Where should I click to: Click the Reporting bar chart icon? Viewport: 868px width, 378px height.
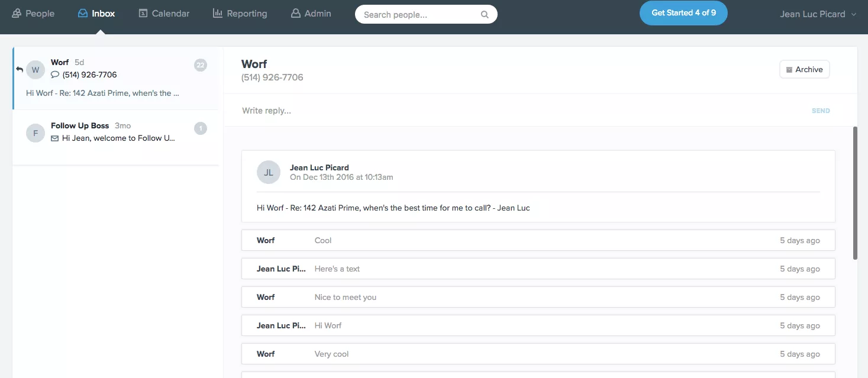click(218, 13)
